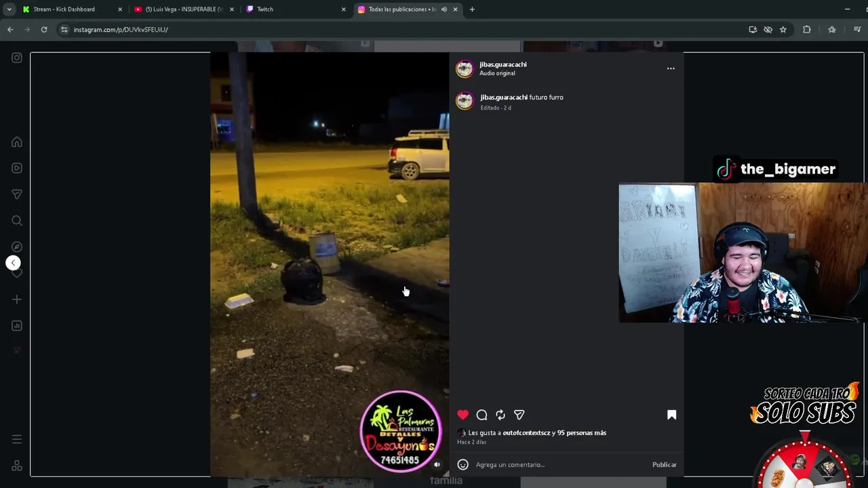Image resolution: width=868 pixels, height=488 pixels.
Task: Repost using the circular arrows icon
Action: tap(500, 415)
